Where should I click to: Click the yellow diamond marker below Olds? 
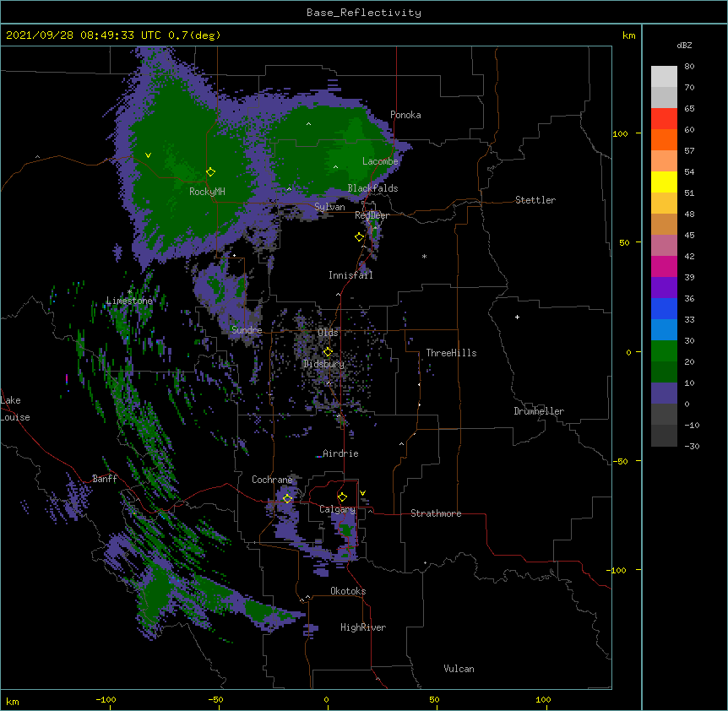[x=328, y=352]
